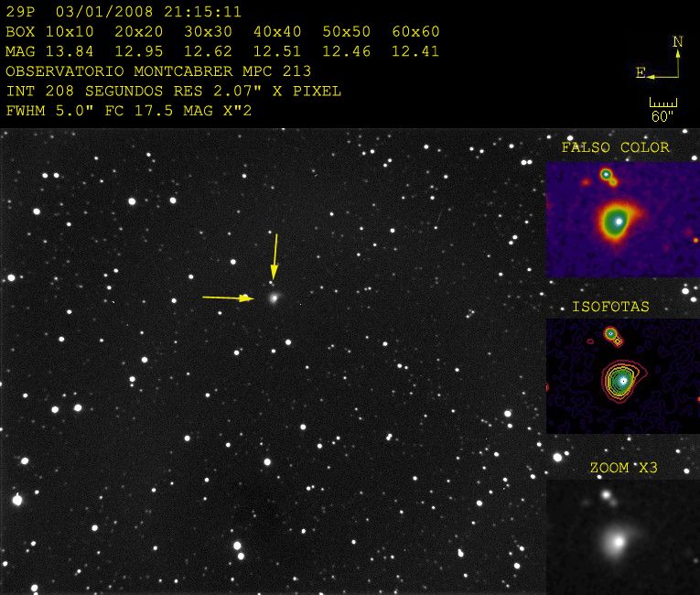The image size is (700, 595).
Task: Click the E east compass label
Action: [641, 73]
